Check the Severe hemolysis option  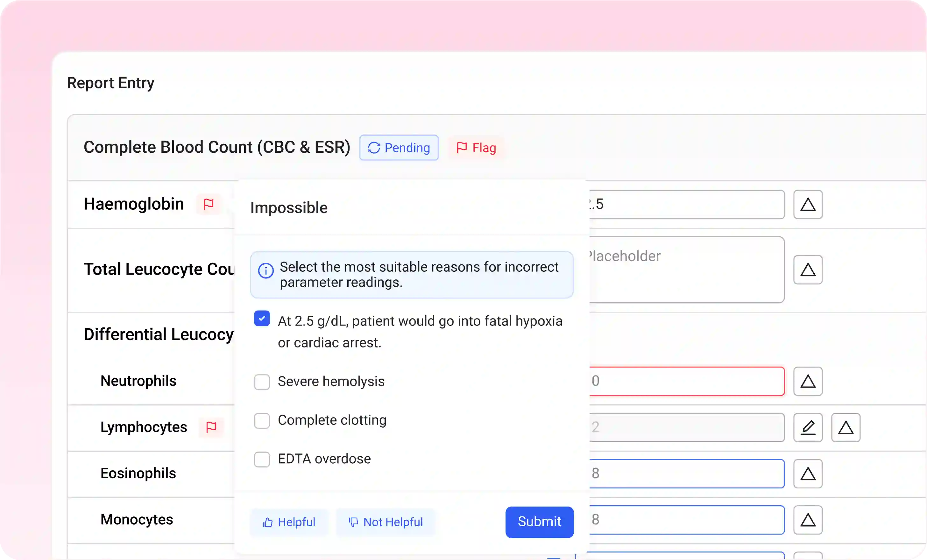coord(262,382)
